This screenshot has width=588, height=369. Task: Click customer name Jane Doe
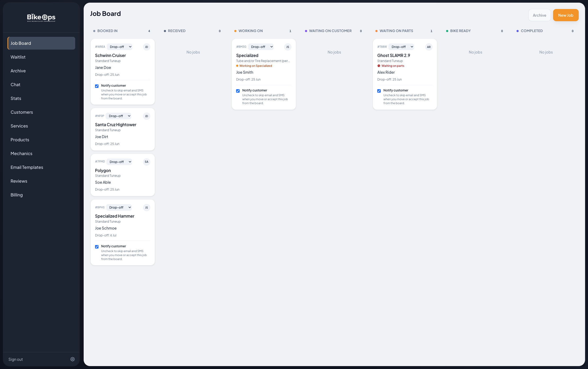coord(103,68)
